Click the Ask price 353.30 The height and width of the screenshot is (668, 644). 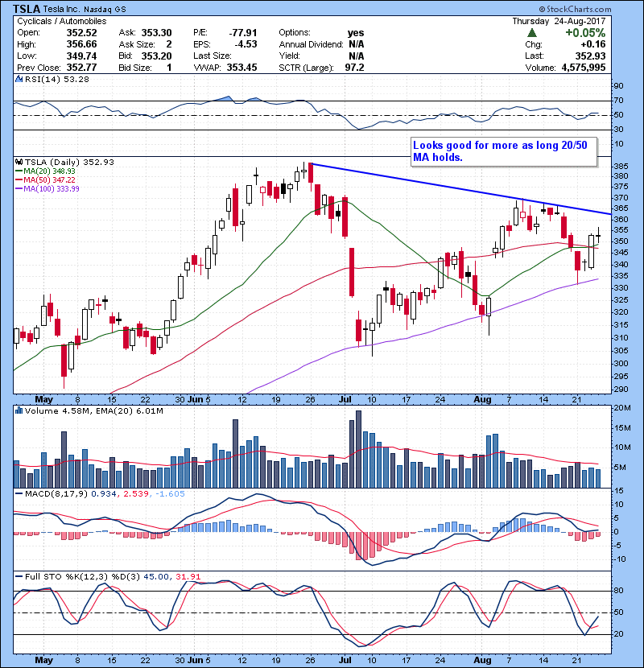(157, 33)
